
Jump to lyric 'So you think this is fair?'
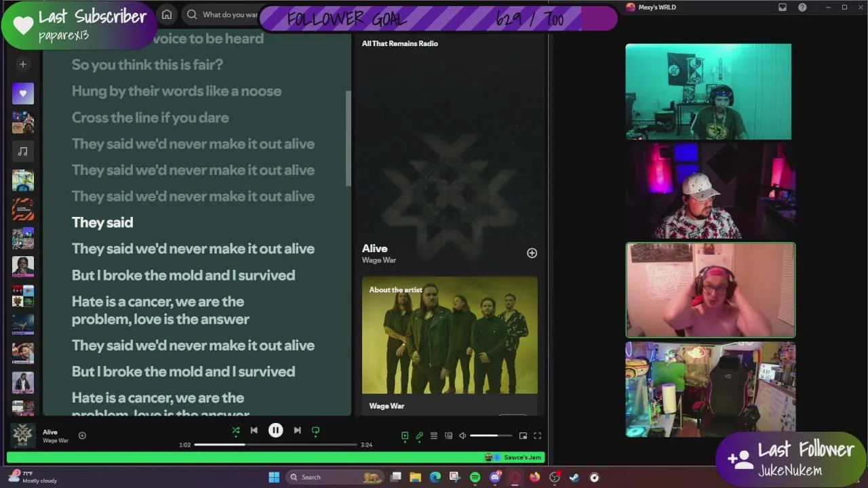tap(147, 64)
